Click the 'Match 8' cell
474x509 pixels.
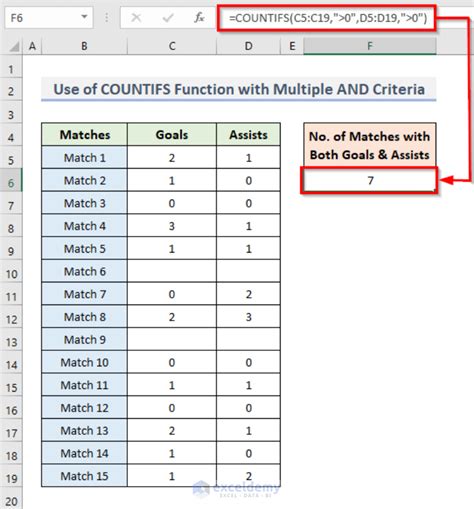[x=84, y=317]
